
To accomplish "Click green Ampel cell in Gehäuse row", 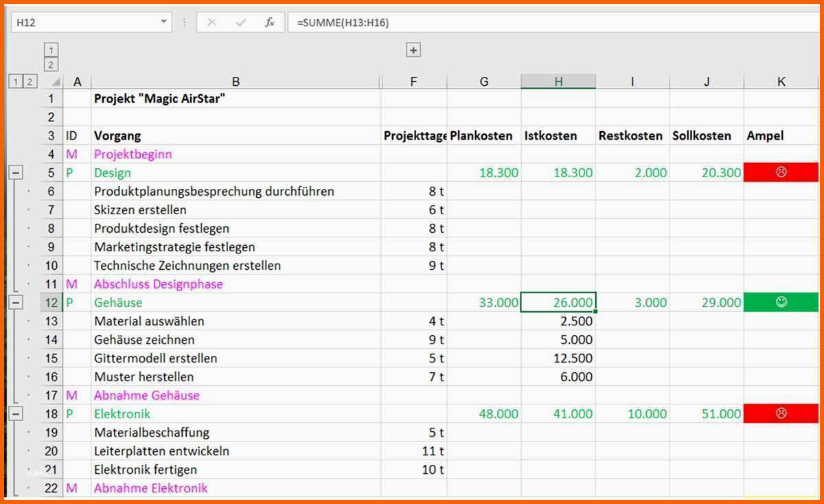I will click(781, 303).
